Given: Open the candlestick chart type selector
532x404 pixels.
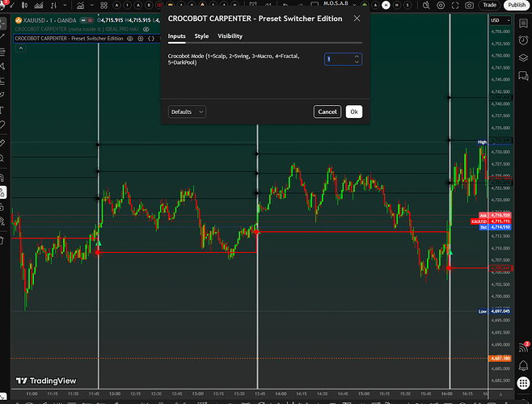Looking at the screenshot, I should point(25,6).
